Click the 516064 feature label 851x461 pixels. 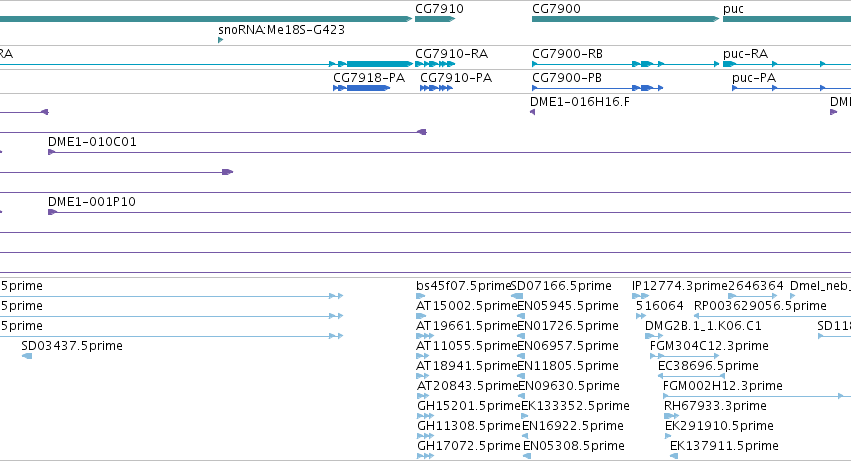click(659, 306)
